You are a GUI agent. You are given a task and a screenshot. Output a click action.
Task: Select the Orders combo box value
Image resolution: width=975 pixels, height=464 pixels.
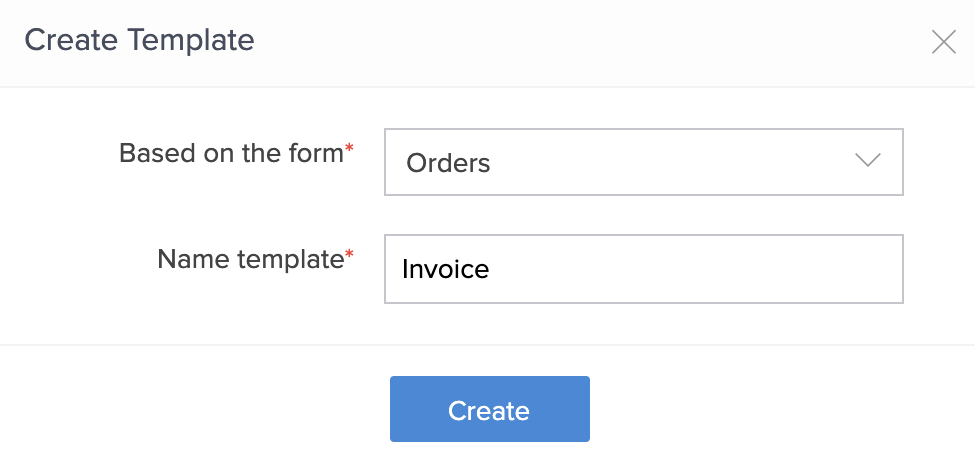(449, 163)
